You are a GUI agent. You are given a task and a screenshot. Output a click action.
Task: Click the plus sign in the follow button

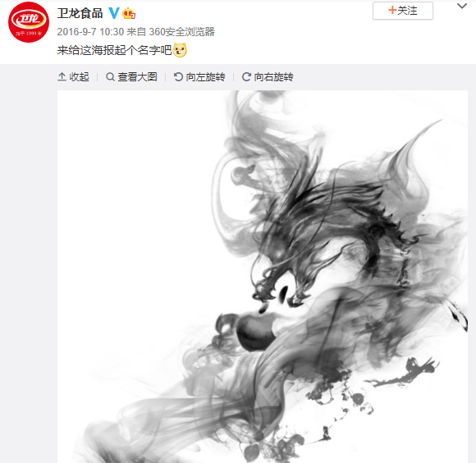point(392,11)
